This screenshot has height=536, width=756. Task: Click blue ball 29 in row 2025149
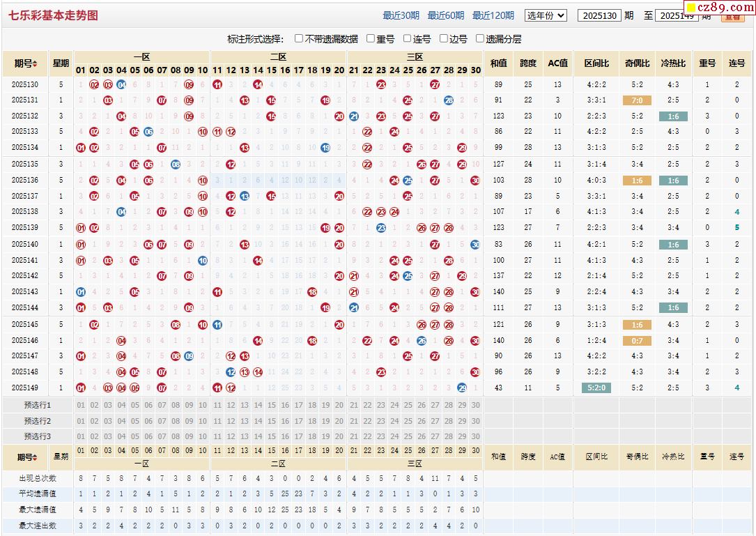(462, 388)
